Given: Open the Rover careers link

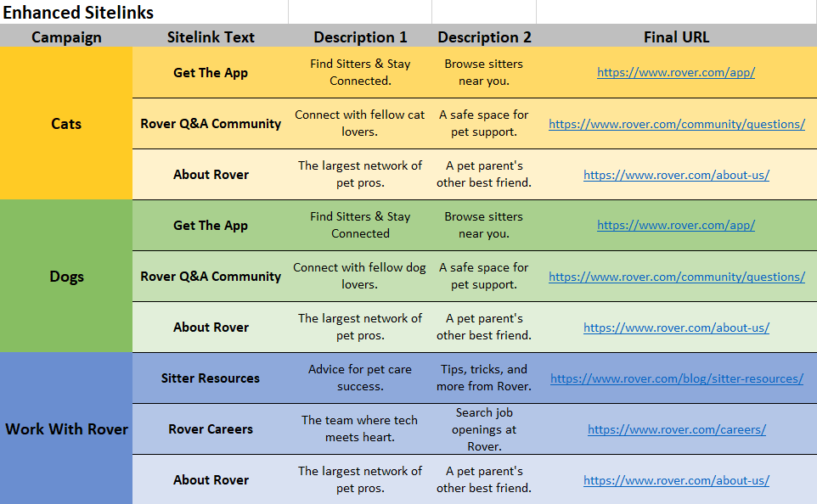Looking at the screenshot, I should [676, 429].
